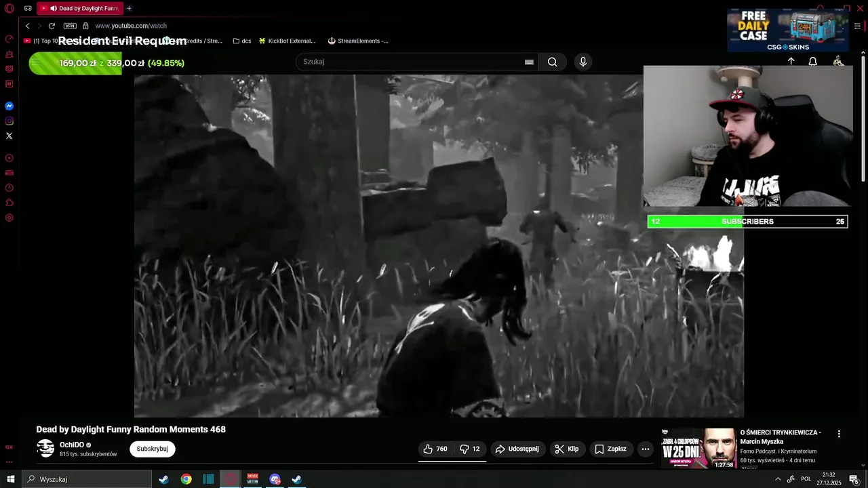Open the O ŚMIERCI TRYNKIEWICZA title link

pyautogui.click(x=781, y=436)
